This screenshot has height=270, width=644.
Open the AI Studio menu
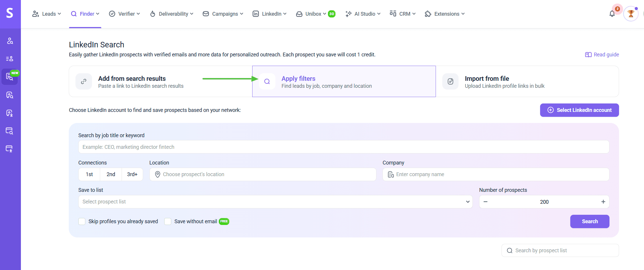tap(363, 14)
